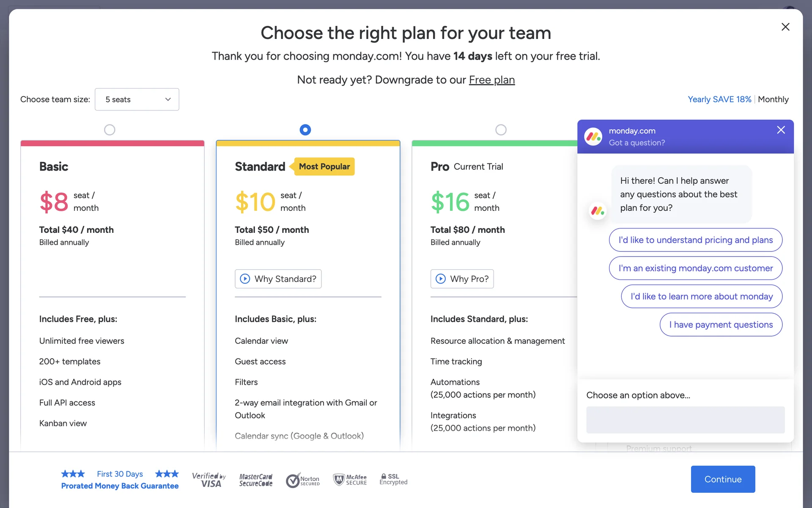
Task: Switch billing to Monthly
Action: tap(773, 99)
